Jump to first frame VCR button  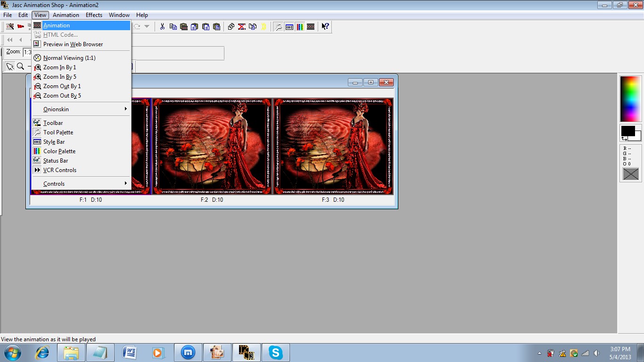[x=10, y=40]
